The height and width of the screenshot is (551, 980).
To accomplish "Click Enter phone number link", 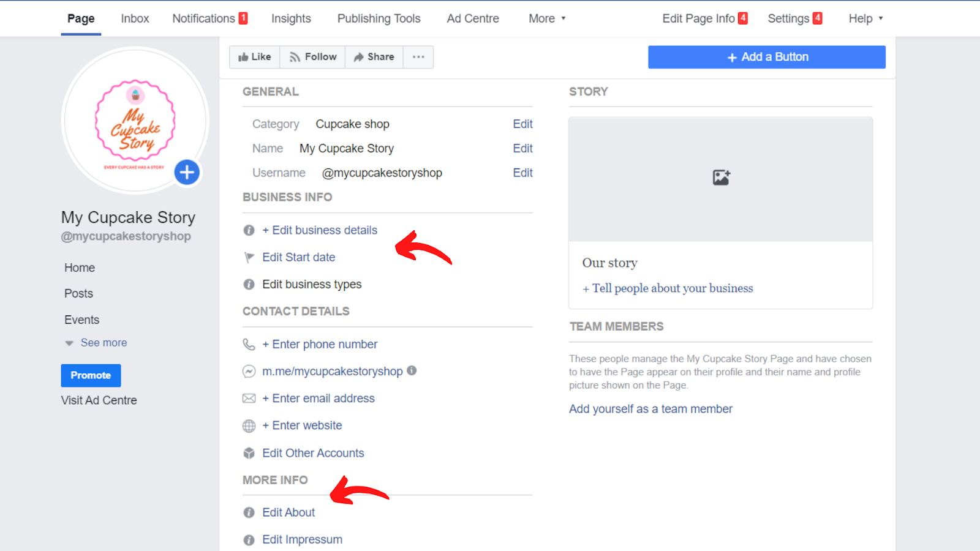I will (320, 345).
